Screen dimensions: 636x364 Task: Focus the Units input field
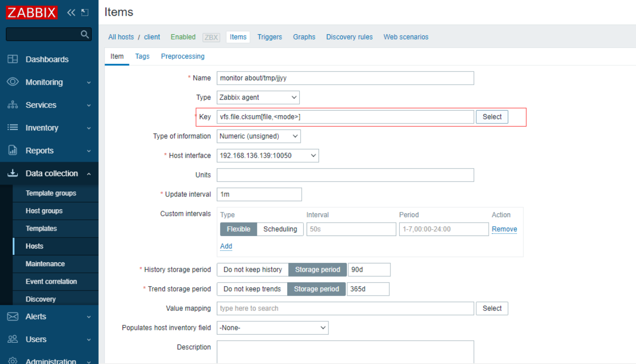345,175
